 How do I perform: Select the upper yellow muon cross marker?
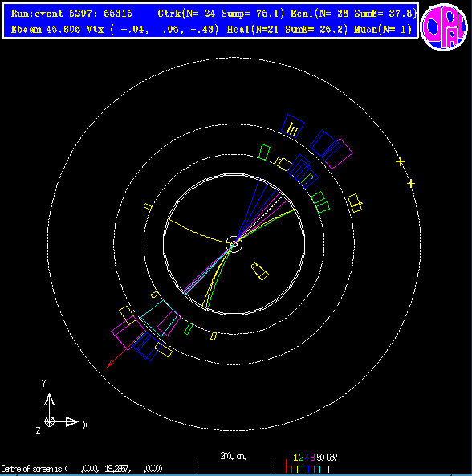tap(400, 161)
